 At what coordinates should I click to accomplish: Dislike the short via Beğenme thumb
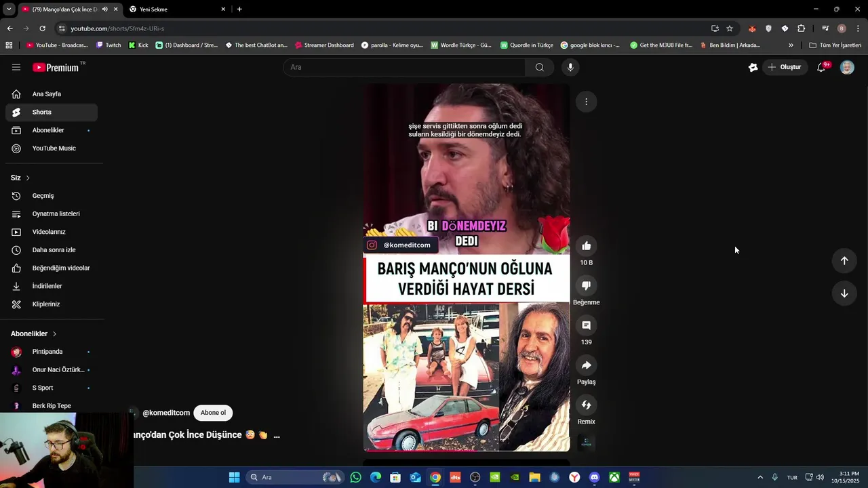(x=587, y=286)
